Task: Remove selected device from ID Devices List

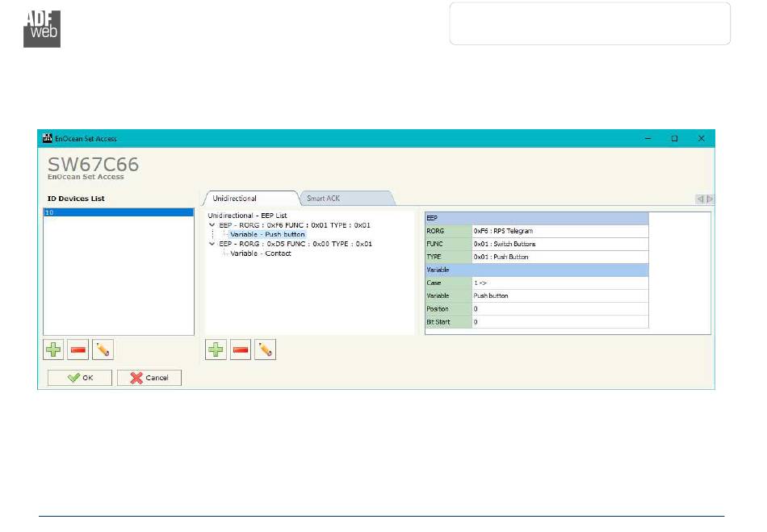Action: [78, 350]
